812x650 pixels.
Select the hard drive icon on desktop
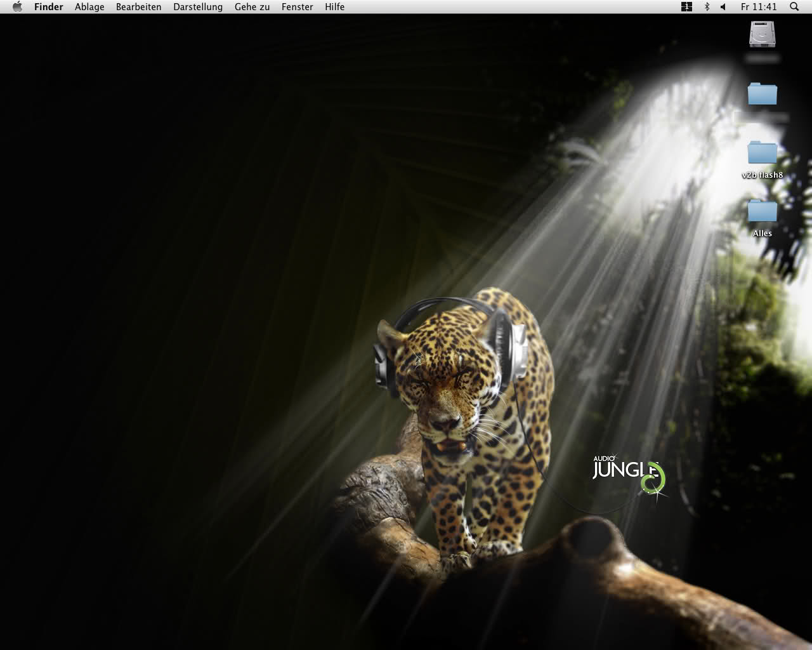click(762, 34)
